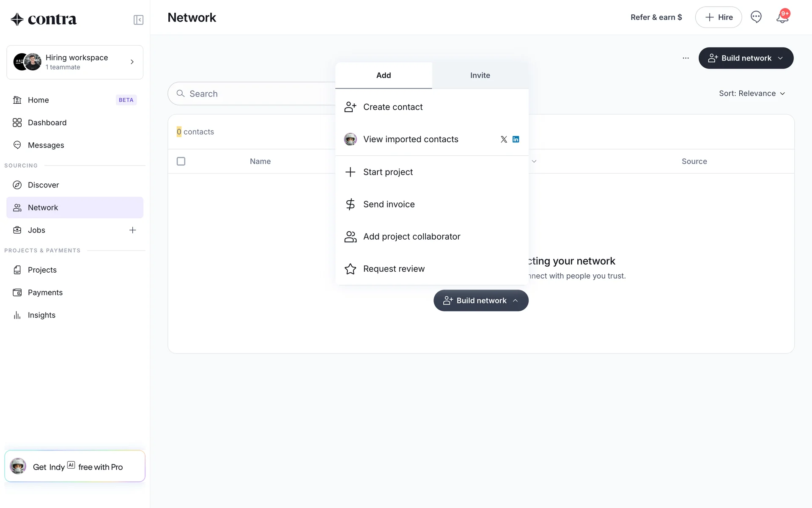Open Discover from the sidebar
The height and width of the screenshot is (508, 812).
[43, 185]
